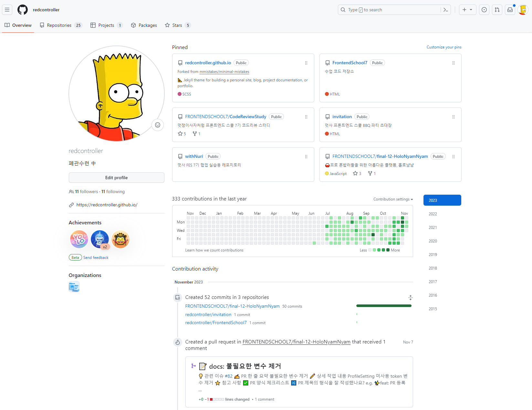Screen dimensions: 532x410
Task: Grab drag handle on CodeReviewStudy pin
Action: pos(306,117)
